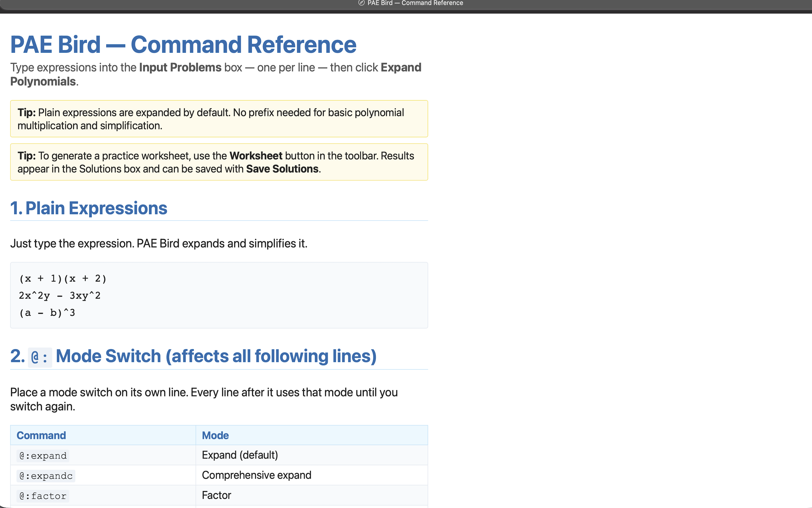Screen dimensions: 812x508
Task: Click the window title 'PAE Bird — Command Reference'
Action: click(415, 3)
